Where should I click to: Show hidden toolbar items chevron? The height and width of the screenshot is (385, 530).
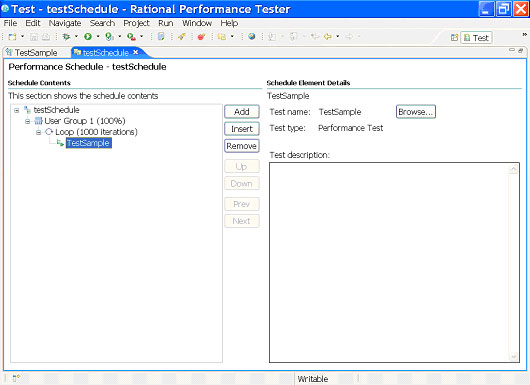pyautogui.click(x=524, y=34)
